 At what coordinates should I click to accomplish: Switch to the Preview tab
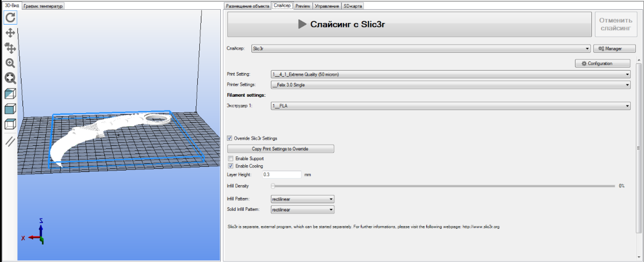click(x=303, y=6)
